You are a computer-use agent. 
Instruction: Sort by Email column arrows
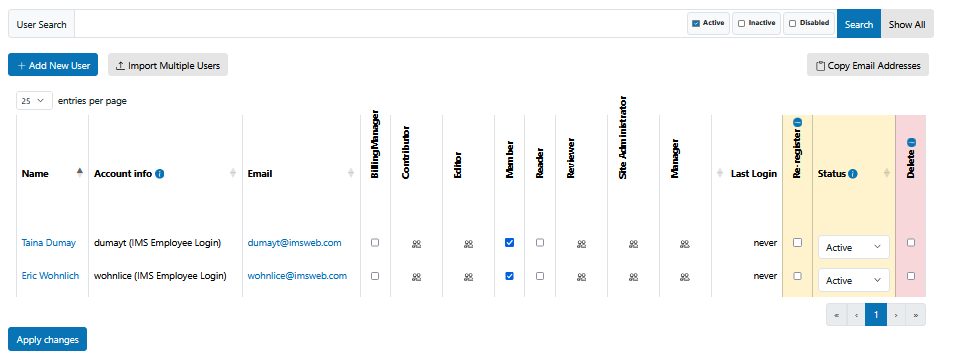coord(351,173)
